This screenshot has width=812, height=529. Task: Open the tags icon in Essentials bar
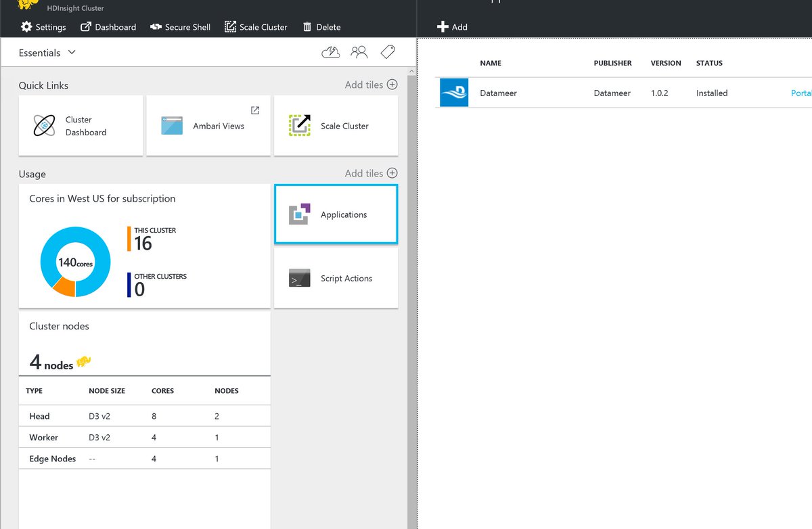[x=388, y=52]
